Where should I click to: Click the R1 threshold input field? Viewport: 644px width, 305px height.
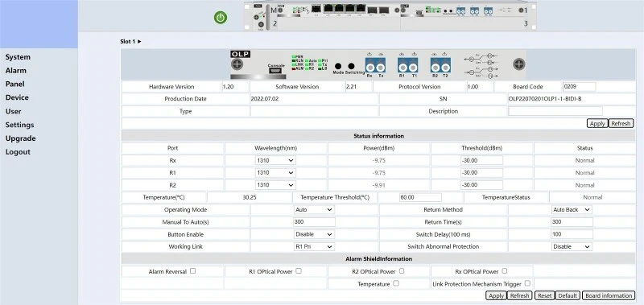[x=481, y=173]
